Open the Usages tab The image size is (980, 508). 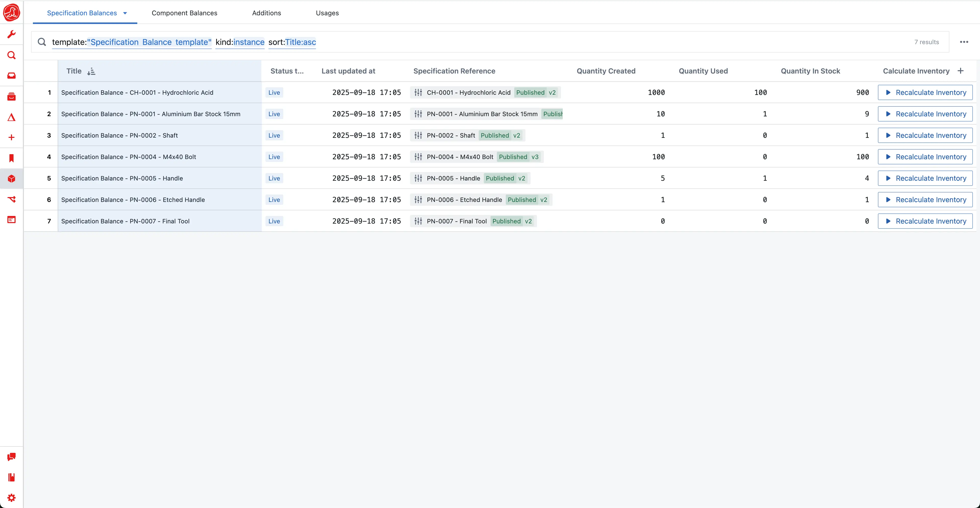pos(327,13)
